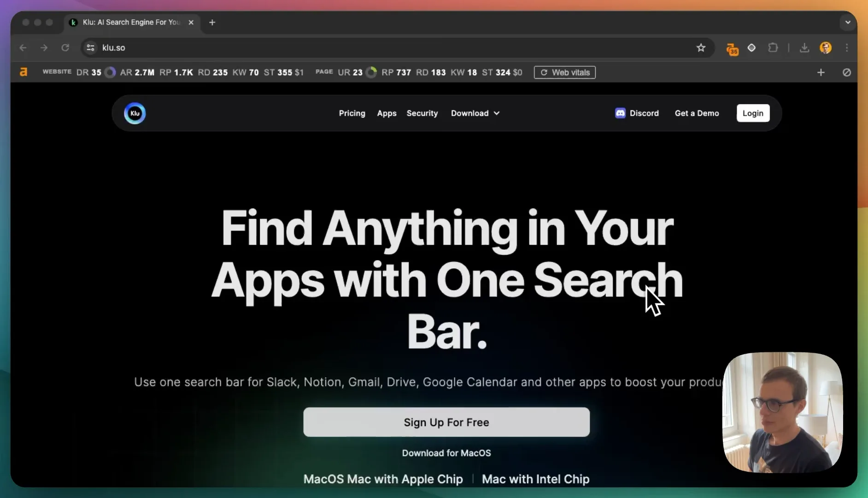The height and width of the screenshot is (498, 868).
Task: Go to the Apps menu item
Action: point(387,113)
